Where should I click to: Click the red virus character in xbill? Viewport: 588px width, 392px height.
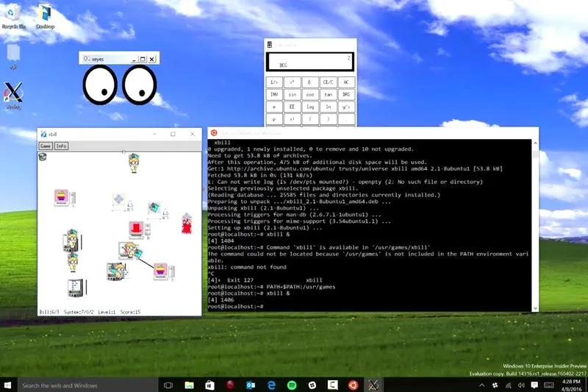pos(187,224)
